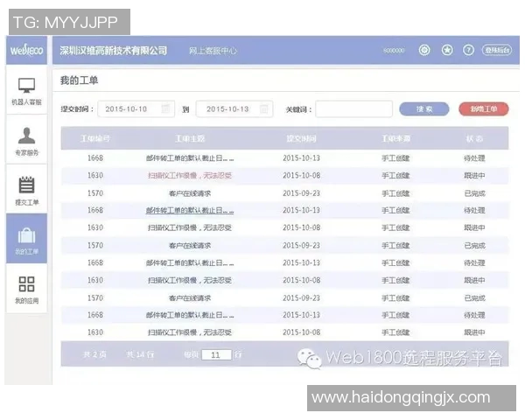Open the 专家服务 person icon

tap(26, 136)
